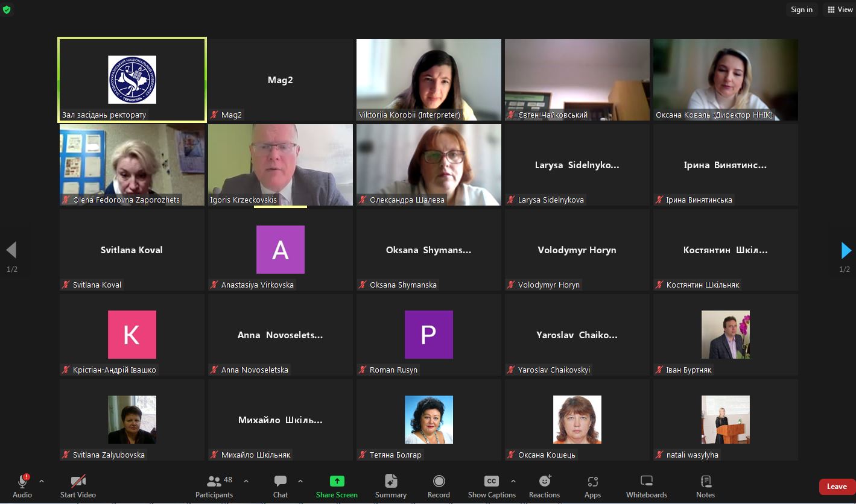Leave the meeting using red Leave button
Viewport: 856px width, 504px height.
click(x=837, y=487)
